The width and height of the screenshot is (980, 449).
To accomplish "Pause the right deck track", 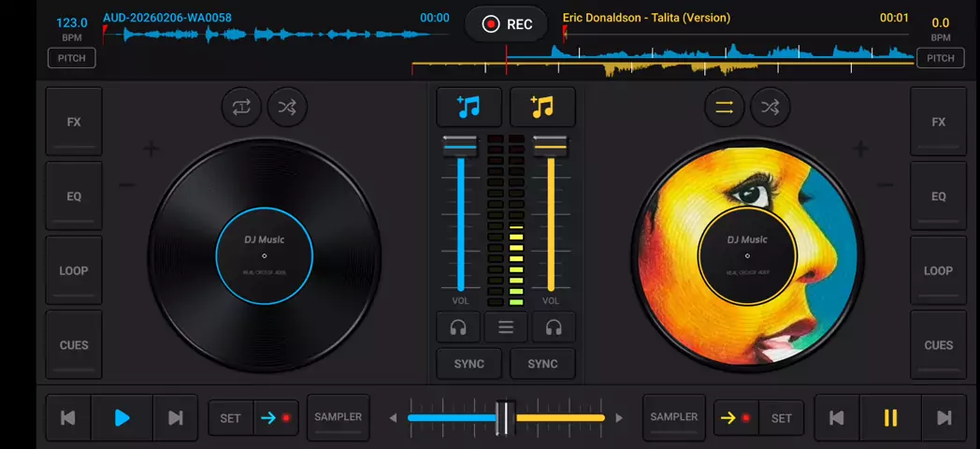I will point(890,418).
